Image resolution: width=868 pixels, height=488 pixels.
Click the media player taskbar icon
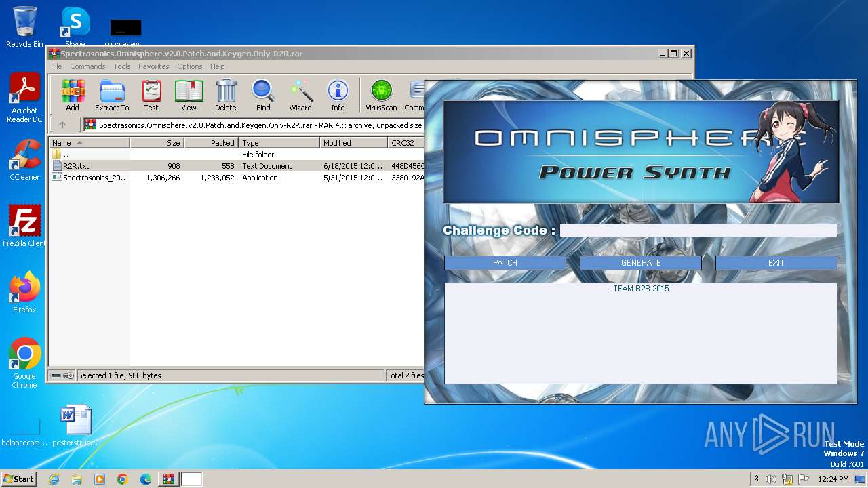click(x=100, y=479)
